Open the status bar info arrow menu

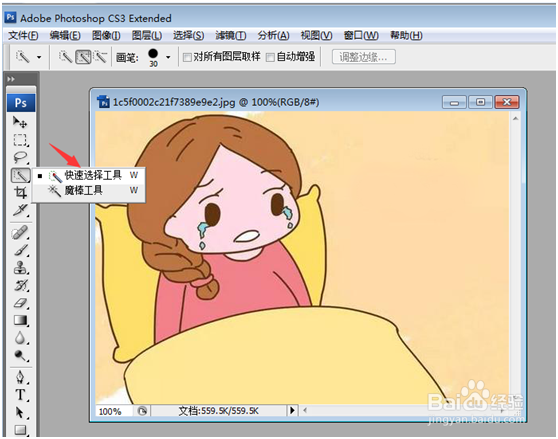pos(292,411)
